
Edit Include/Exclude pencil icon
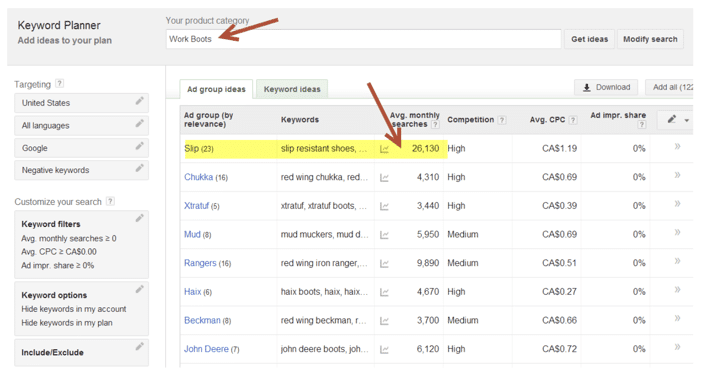point(140,346)
